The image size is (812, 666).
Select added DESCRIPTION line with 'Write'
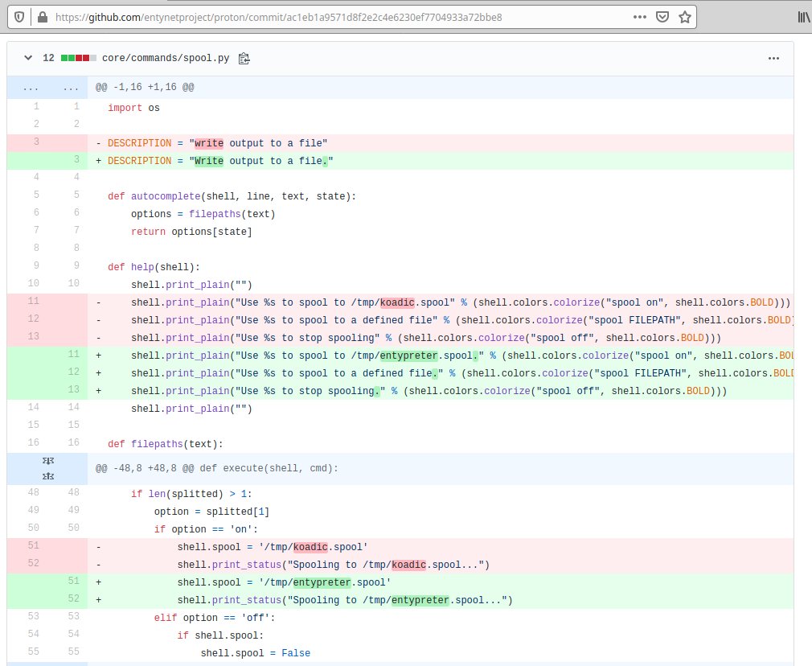pos(400,161)
